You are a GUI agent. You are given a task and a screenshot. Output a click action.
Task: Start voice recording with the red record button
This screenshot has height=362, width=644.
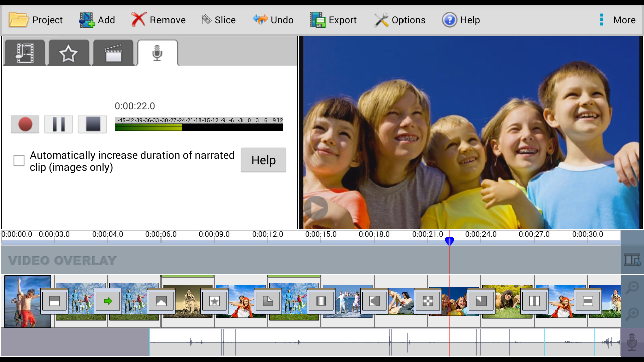pyautogui.click(x=24, y=124)
